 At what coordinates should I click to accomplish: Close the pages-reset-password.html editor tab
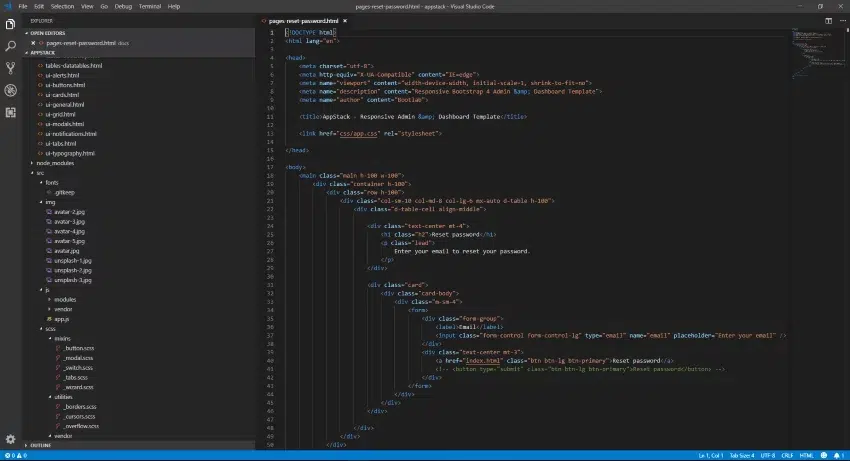click(x=345, y=21)
